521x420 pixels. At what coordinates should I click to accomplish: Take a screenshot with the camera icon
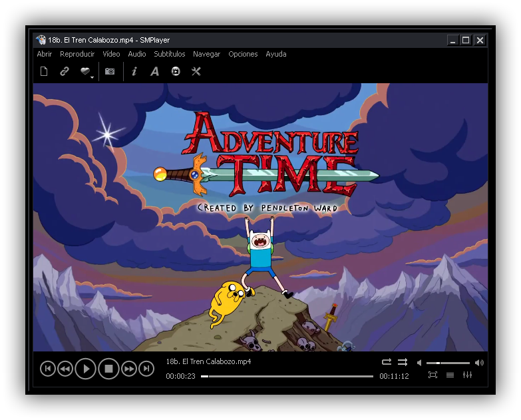[x=110, y=71]
